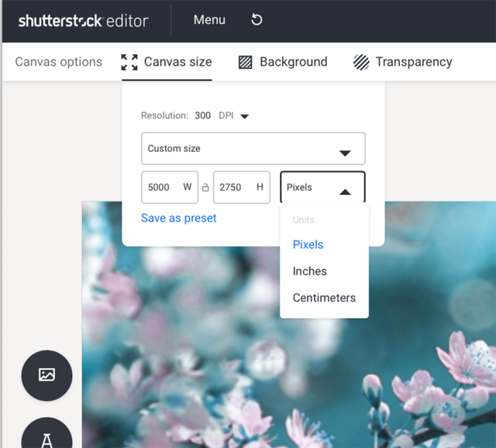The image size is (496, 448).
Task: Choose Inches from the units list
Action: (310, 271)
